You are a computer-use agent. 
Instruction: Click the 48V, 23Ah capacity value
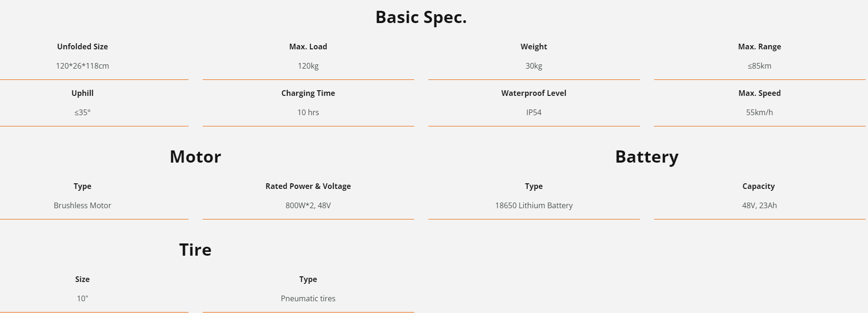[x=759, y=205]
